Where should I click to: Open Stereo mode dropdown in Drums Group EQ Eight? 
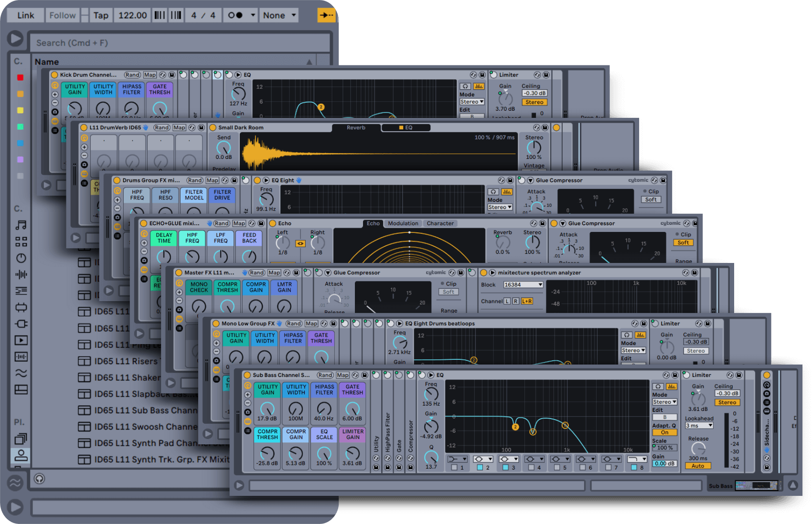point(500,207)
